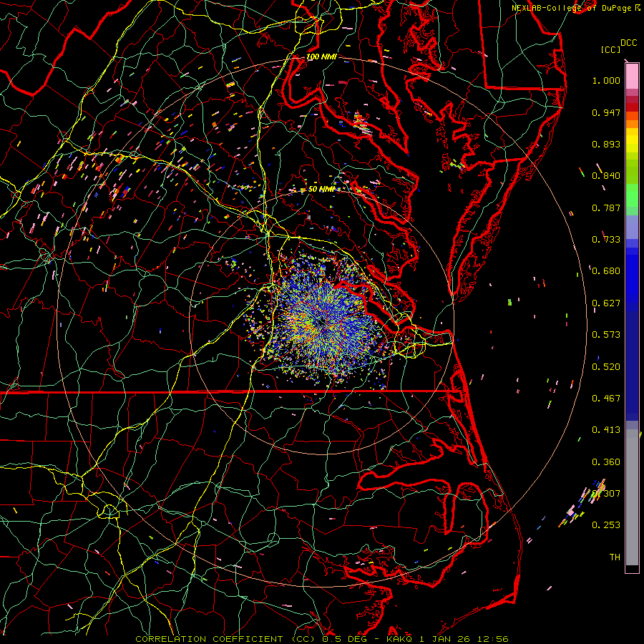Click the 0.467 legend value
The height and width of the screenshot is (644, 644).
tap(606, 399)
